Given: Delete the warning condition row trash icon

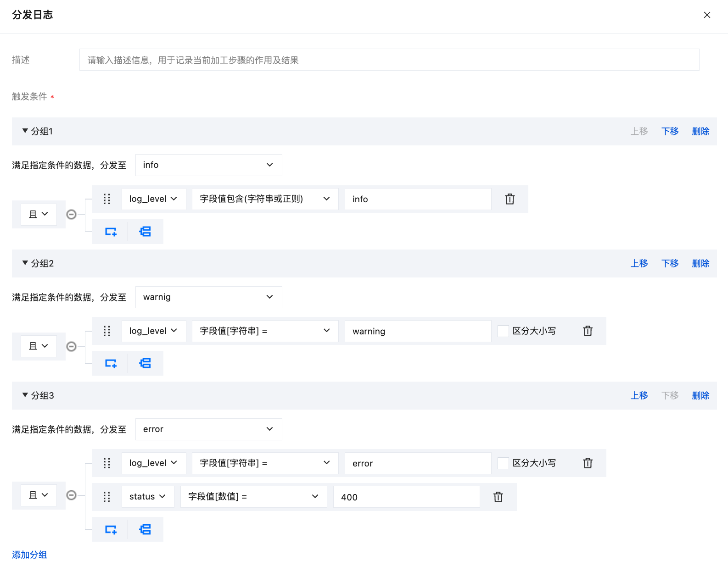Looking at the screenshot, I should tap(588, 331).
